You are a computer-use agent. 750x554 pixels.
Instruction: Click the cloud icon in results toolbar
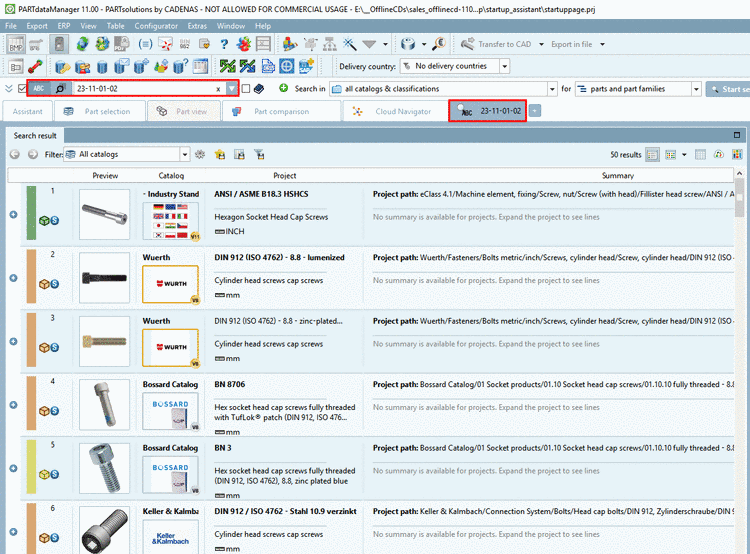pyautogui.click(x=718, y=155)
